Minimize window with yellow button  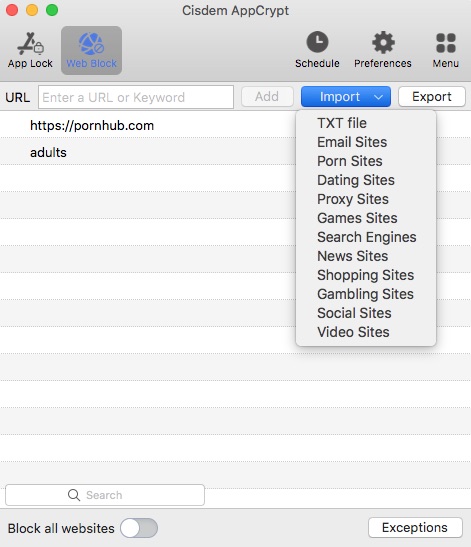(x=32, y=10)
